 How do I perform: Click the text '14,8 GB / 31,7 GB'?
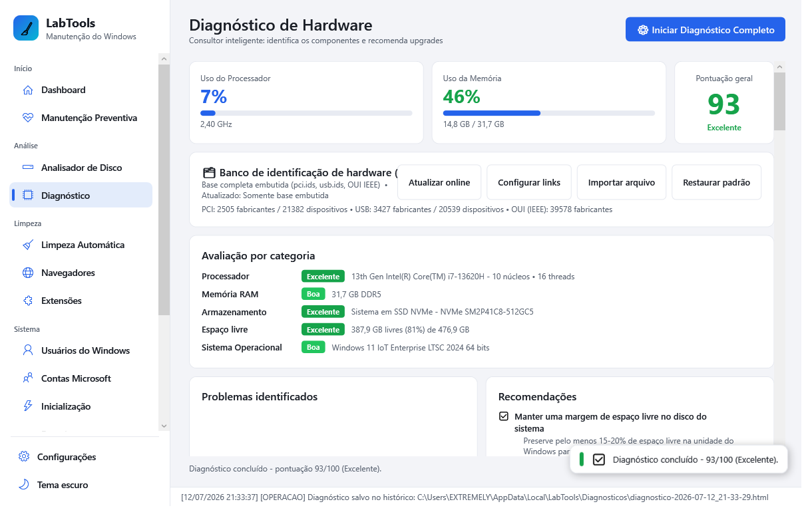tap(474, 124)
